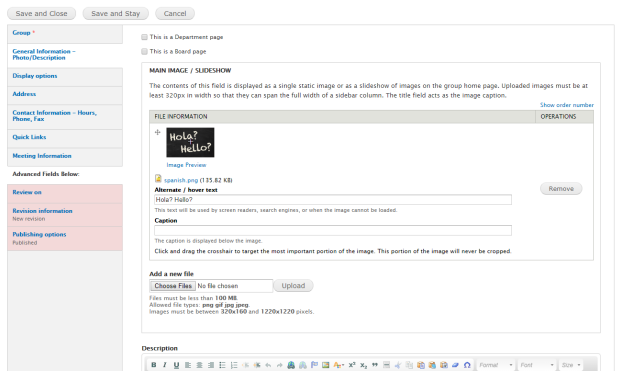
Task: Align description text left
Action: click(x=188, y=365)
